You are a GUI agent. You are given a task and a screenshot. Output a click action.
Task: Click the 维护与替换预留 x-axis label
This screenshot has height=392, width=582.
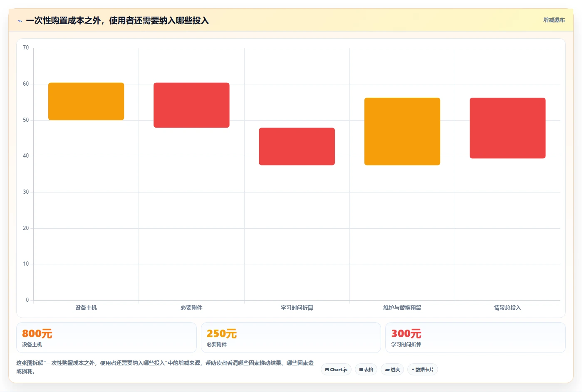pyautogui.click(x=402, y=308)
